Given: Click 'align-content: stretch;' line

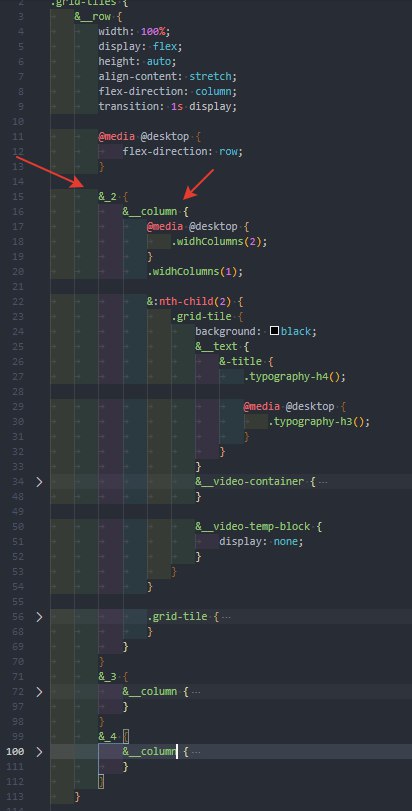Looking at the screenshot, I should (168, 77).
